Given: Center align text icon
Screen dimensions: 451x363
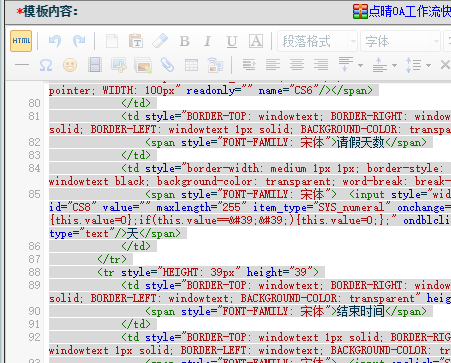Looking at the screenshot, I should pos(297,65).
